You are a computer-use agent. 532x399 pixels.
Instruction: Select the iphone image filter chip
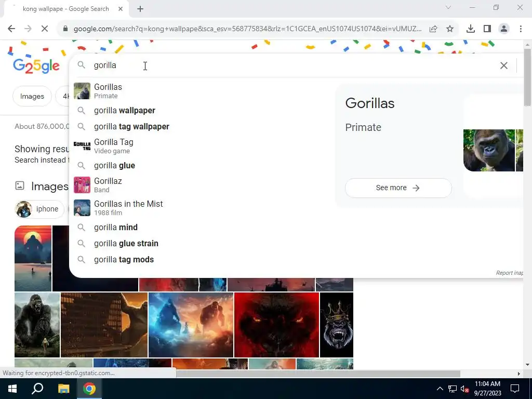point(39,209)
